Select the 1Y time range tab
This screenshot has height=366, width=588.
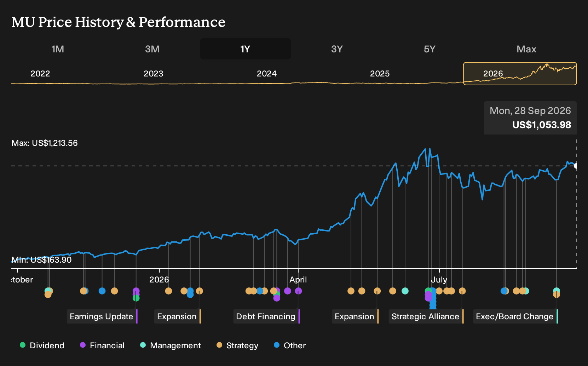(246, 49)
